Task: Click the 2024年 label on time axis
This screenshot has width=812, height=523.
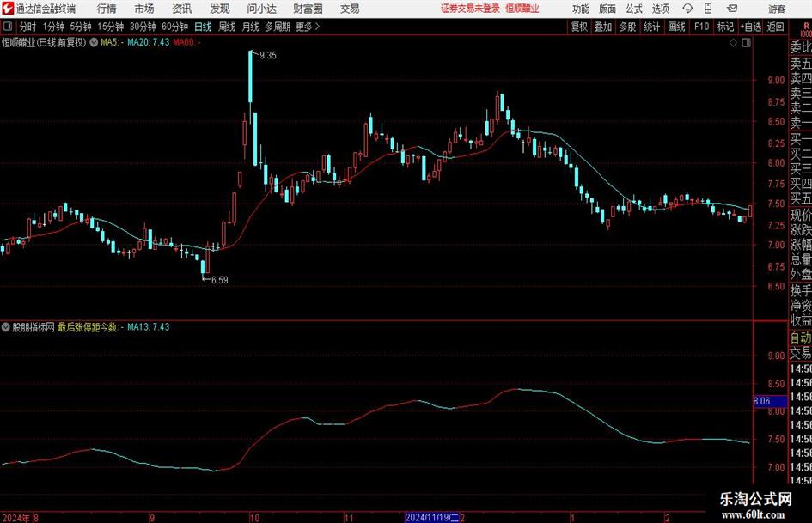Action: (x=15, y=518)
